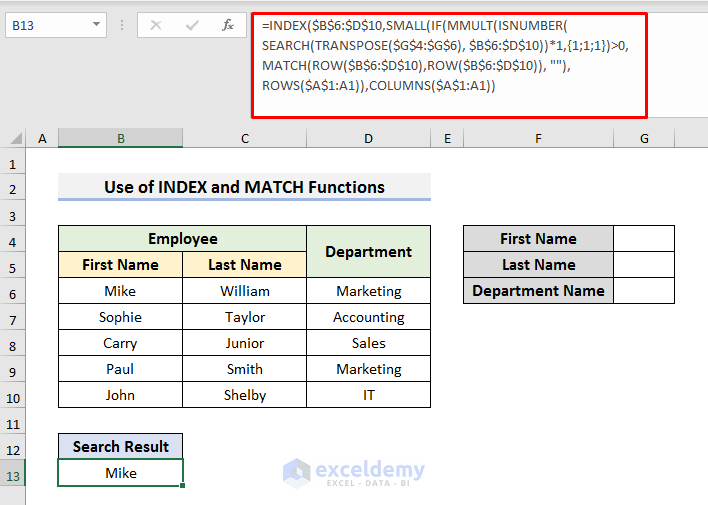Select row 2 header
Screen dimensions: 708x505
click(13, 189)
